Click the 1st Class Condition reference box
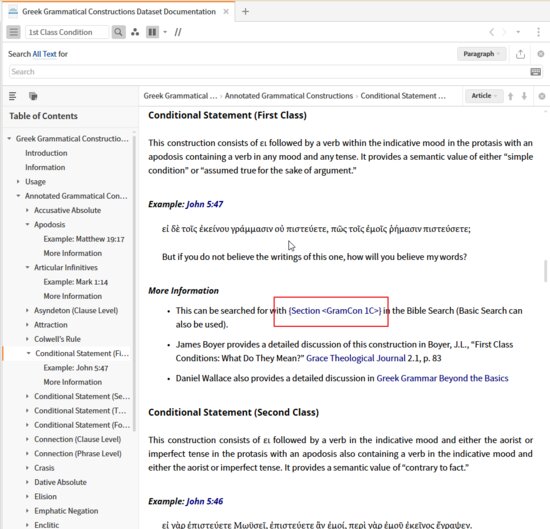Viewport: 550px width, 529px height. 67,32
